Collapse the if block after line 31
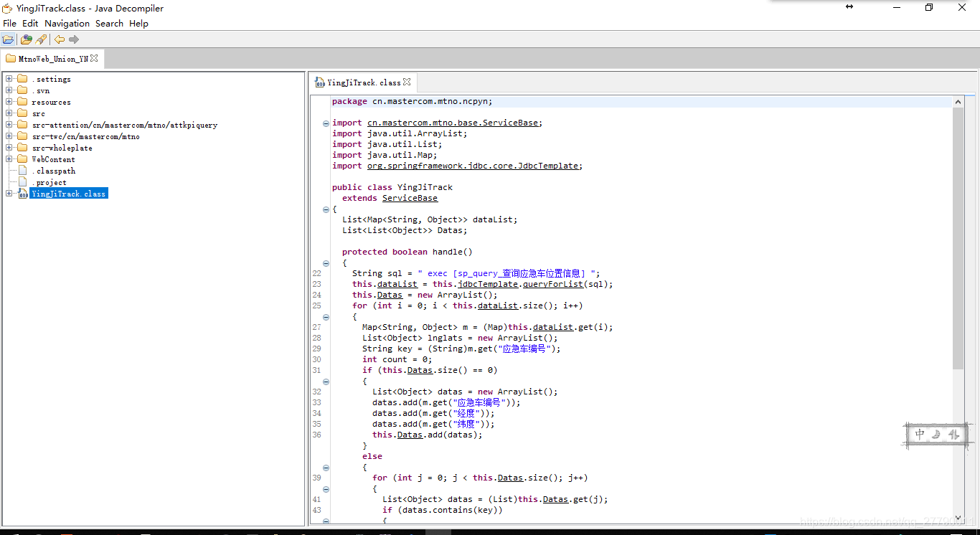The width and height of the screenshot is (980, 535). [x=326, y=382]
